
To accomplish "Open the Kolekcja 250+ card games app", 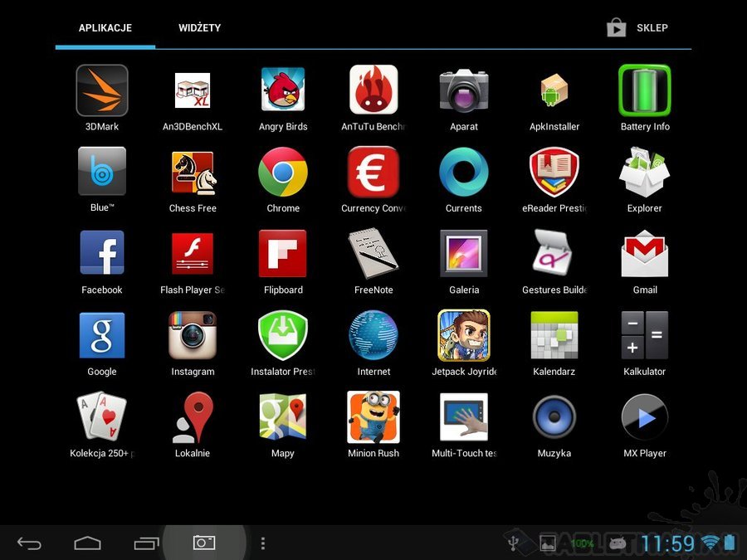I will coord(102,416).
